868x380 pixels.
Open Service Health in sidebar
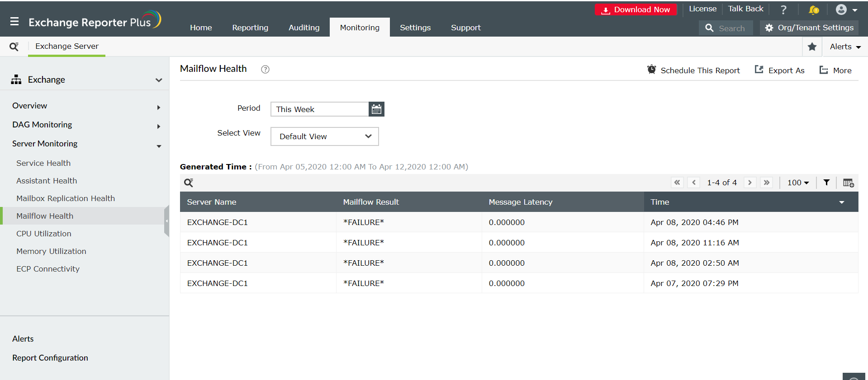tap(43, 163)
